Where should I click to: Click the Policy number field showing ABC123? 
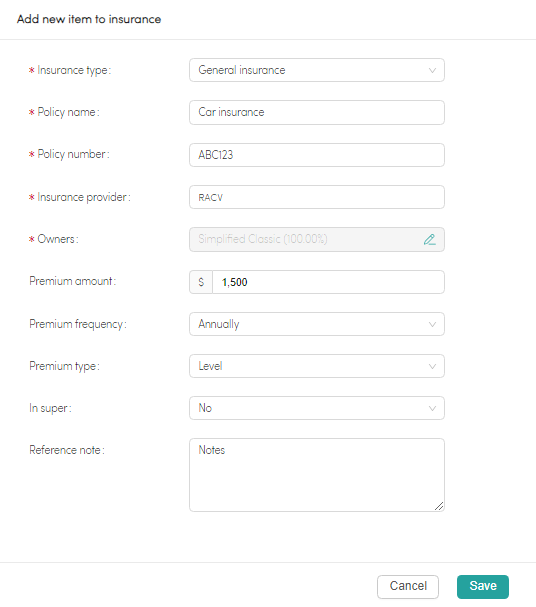tap(317, 155)
